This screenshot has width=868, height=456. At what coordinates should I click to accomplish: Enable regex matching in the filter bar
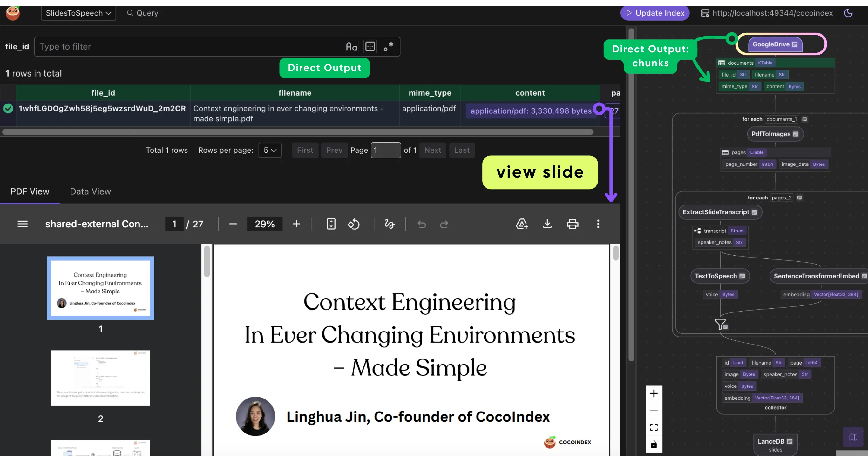click(388, 46)
